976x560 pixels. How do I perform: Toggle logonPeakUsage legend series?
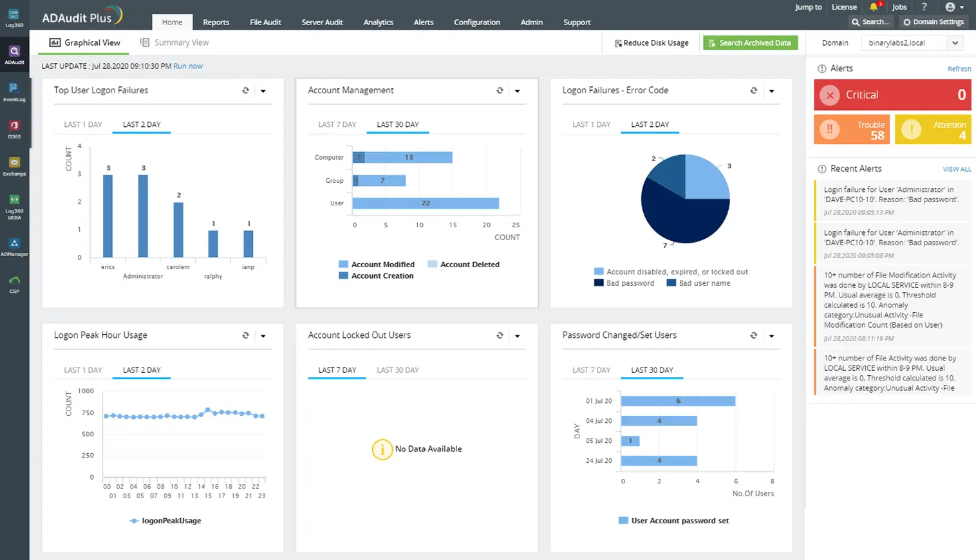coord(165,521)
